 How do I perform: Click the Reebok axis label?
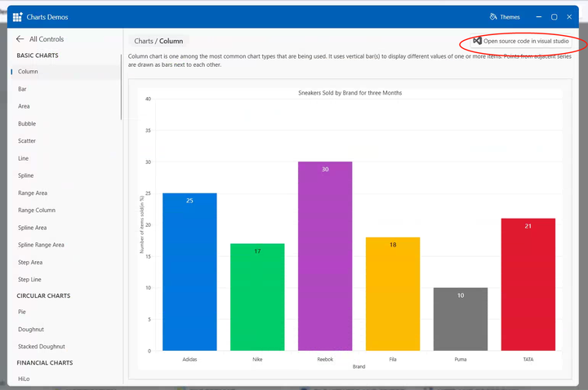click(325, 359)
